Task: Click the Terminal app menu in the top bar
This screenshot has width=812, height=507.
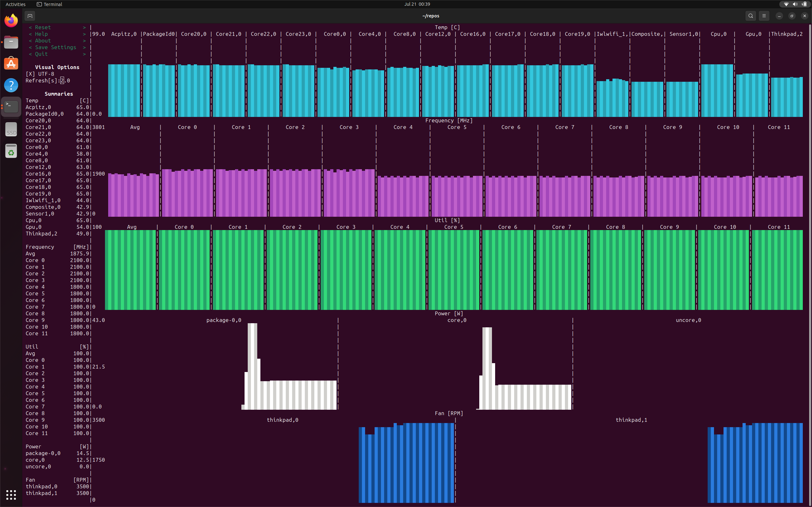Action: pos(49,4)
